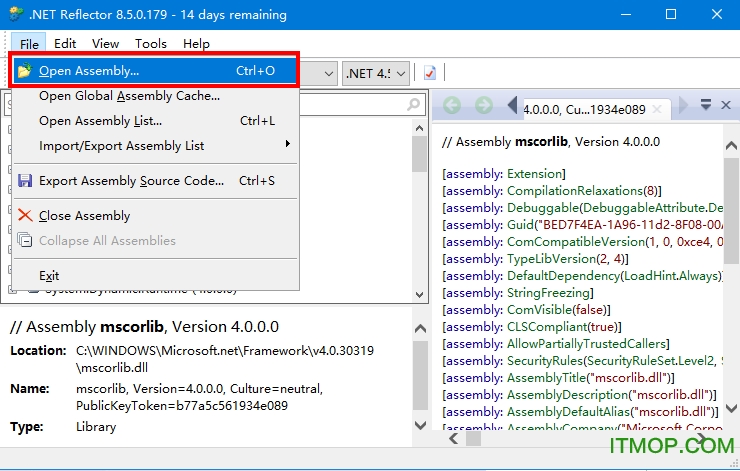Choose Open Assembly... from File menu

155,71
